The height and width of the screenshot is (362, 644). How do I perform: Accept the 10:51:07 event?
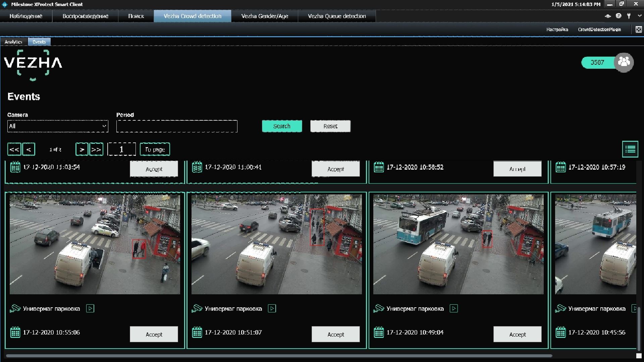point(336,334)
